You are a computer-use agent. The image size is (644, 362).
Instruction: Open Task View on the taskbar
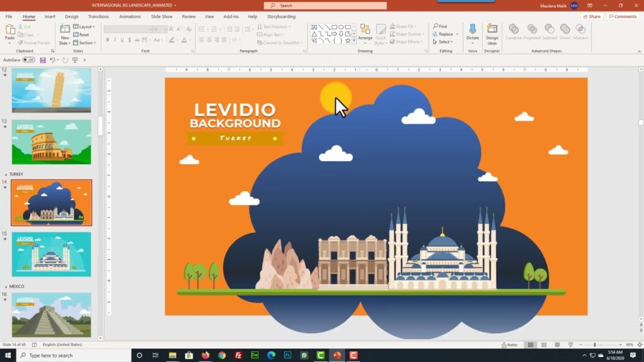coord(155,355)
